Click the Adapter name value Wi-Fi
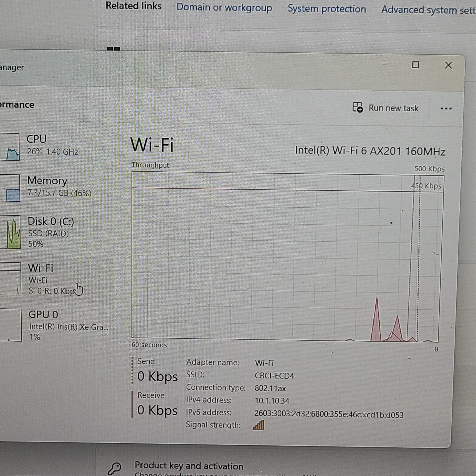The image size is (476, 476). 264,363
